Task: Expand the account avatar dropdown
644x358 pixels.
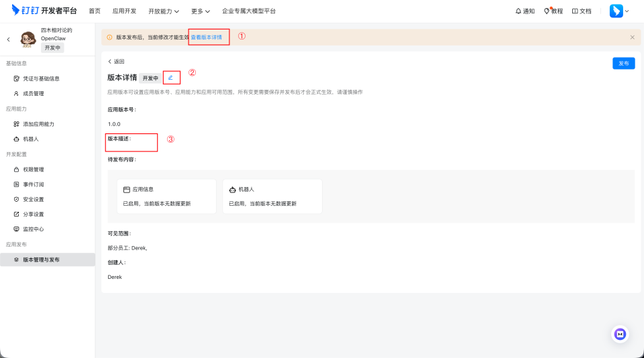Action: tap(627, 11)
